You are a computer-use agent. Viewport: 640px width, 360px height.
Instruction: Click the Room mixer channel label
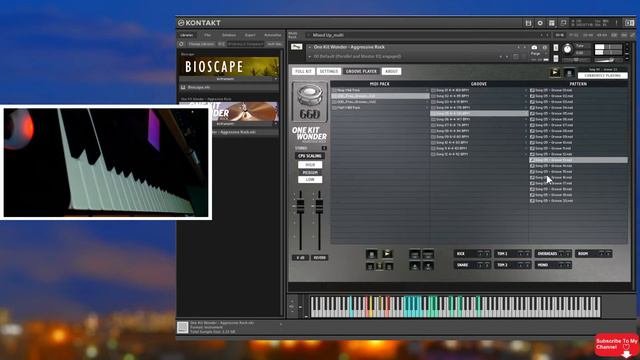point(583,254)
